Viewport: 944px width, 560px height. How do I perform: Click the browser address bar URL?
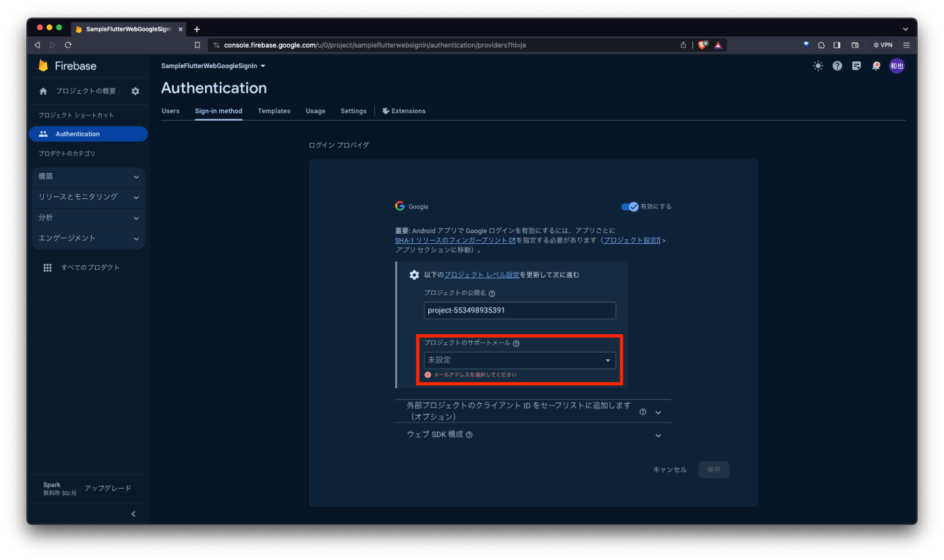pyautogui.click(x=375, y=45)
